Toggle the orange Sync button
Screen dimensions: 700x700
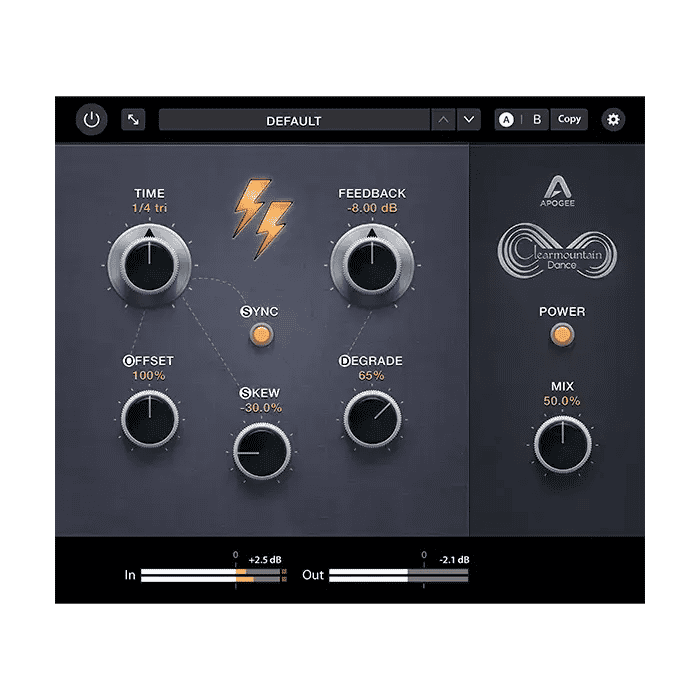262,336
